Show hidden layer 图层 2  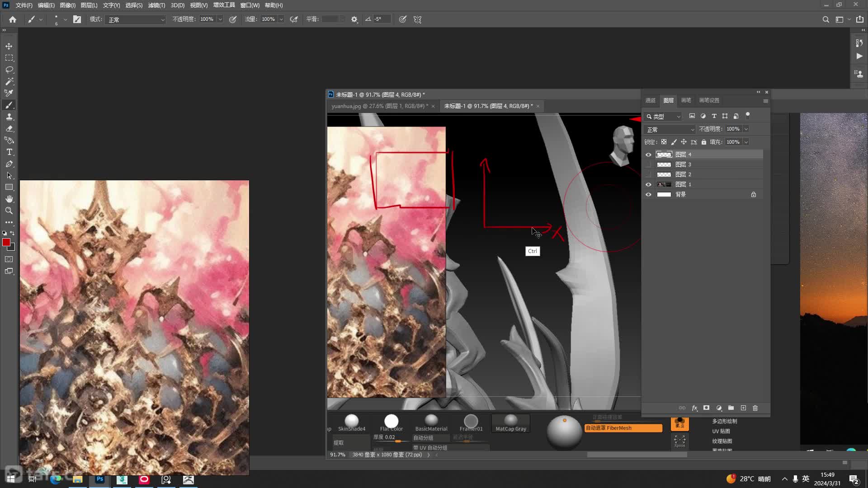click(x=648, y=174)
